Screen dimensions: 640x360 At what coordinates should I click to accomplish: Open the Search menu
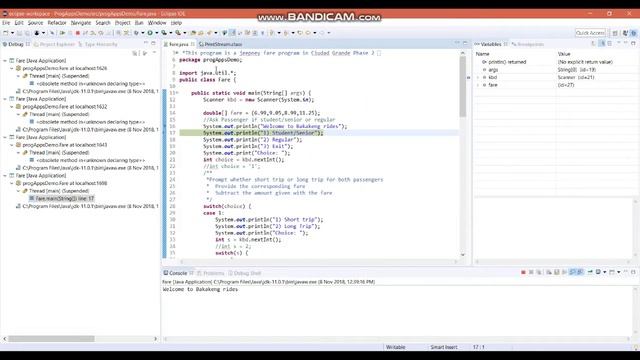[103, 23]
